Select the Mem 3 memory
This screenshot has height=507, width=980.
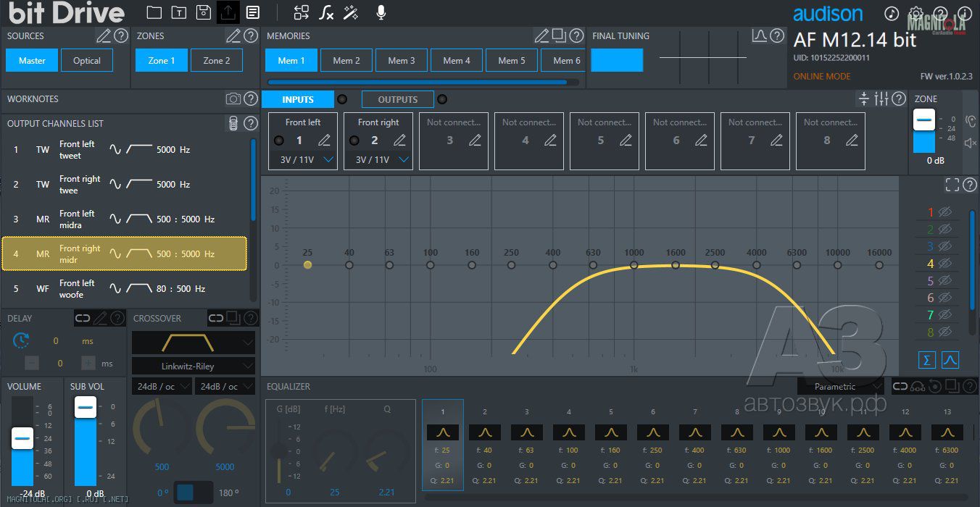point(402,61)
